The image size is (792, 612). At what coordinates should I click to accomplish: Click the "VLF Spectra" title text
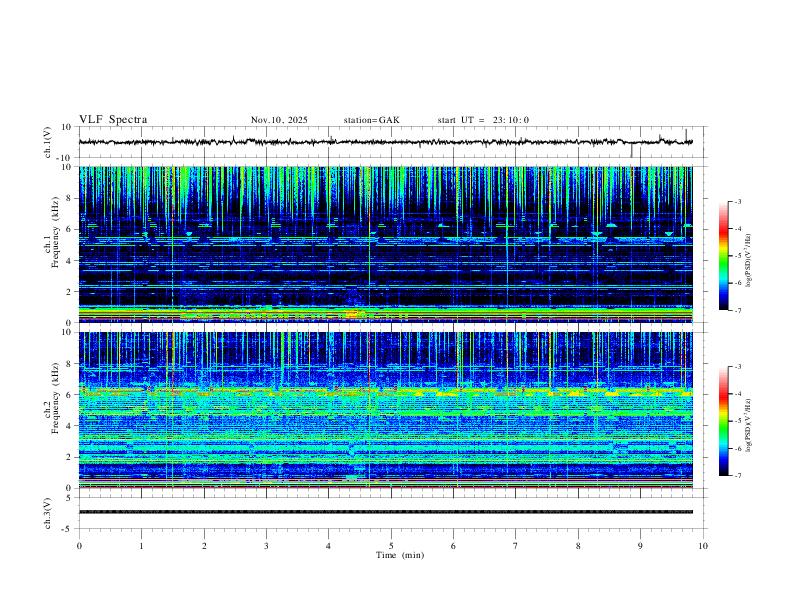[x=113, y=120]
